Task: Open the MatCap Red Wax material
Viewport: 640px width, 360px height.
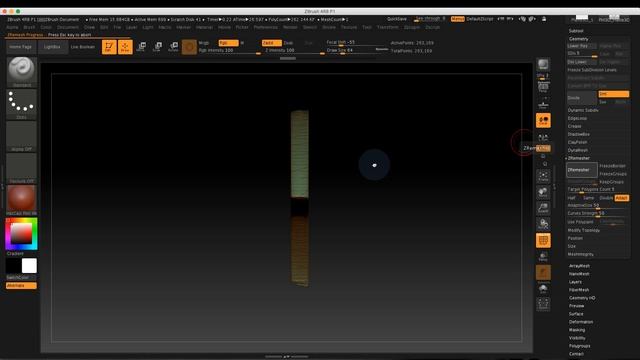Action: [21, 200]
